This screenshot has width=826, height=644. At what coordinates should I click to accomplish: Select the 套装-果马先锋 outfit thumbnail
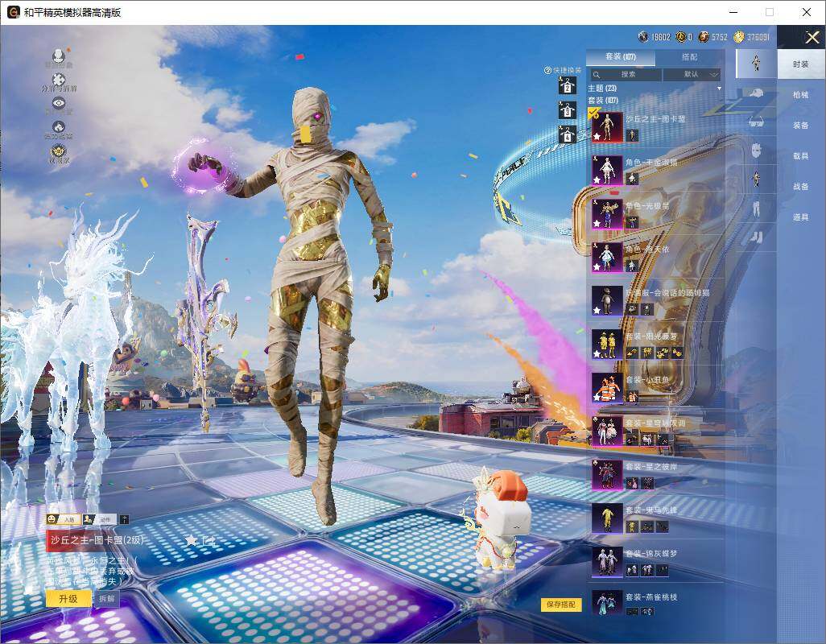607,518
